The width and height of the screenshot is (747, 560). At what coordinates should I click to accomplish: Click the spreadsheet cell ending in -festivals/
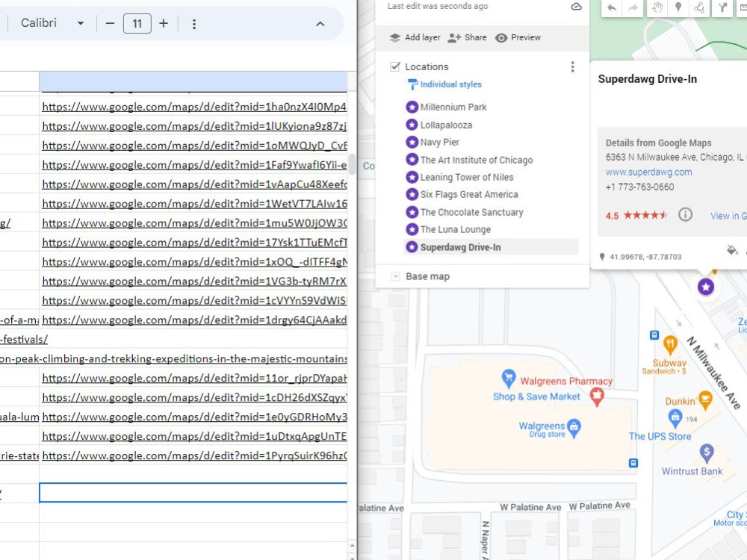[x=24, y=339]
